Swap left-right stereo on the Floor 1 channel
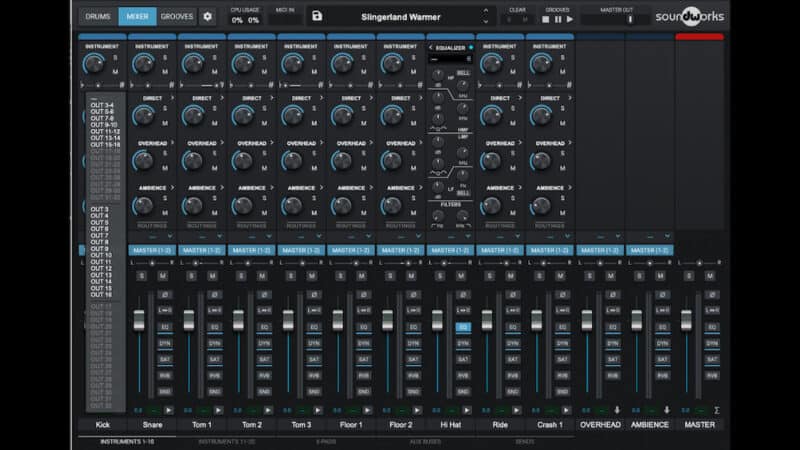 tap(364, 310)
